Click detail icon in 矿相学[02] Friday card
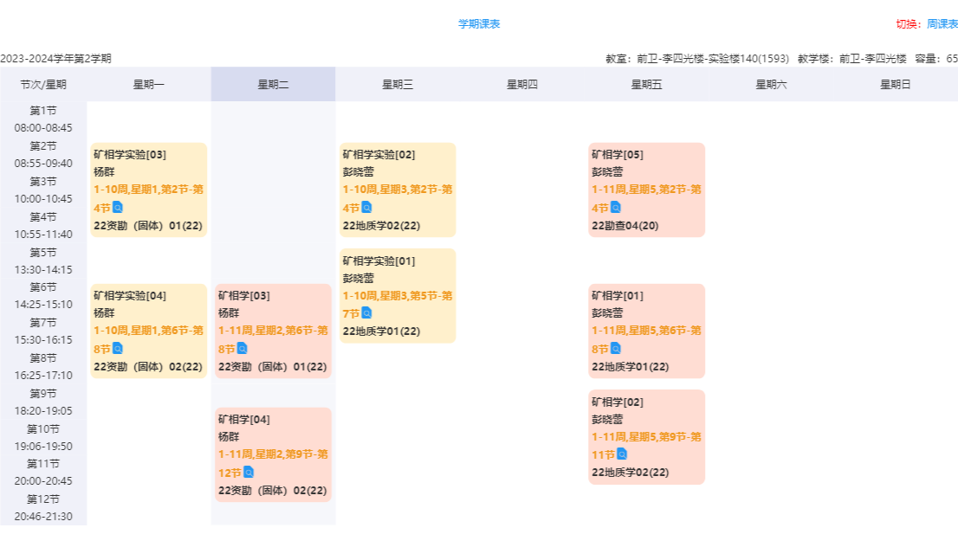The height and width of the screenshot is (560, 958). 622,454
